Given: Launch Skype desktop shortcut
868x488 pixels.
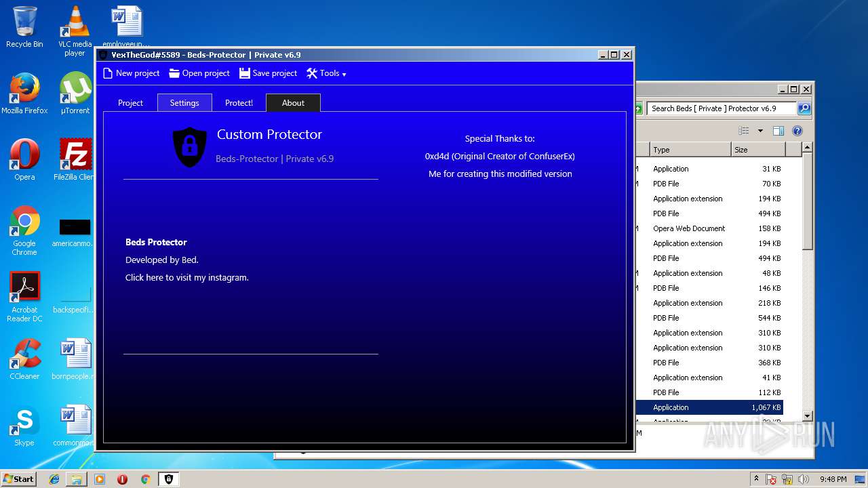Looking at the screenshot, I should pyautogui.click(x=24, y=426).
